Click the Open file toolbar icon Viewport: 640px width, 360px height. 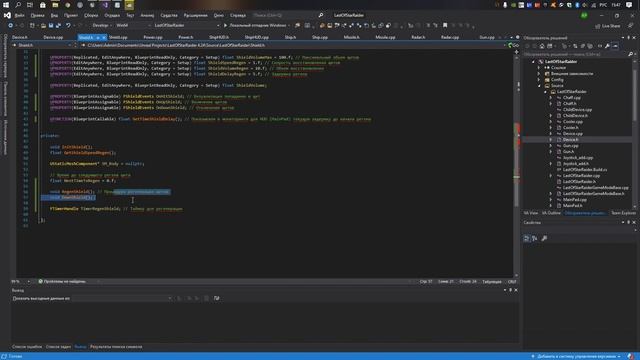43,25
